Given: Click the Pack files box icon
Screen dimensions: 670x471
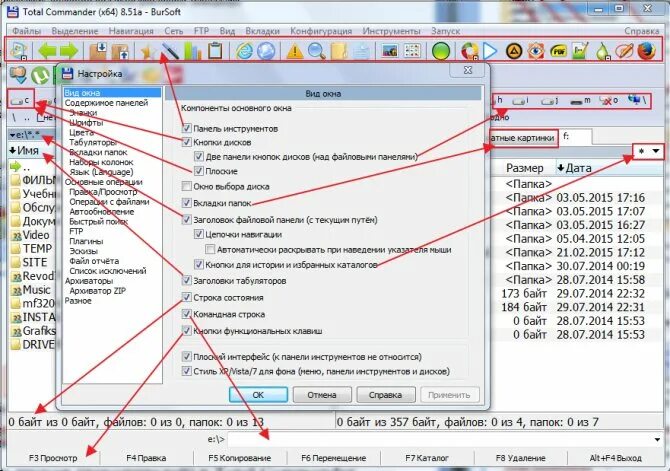Looking at the screenshot, I should (x=98, y=51).
